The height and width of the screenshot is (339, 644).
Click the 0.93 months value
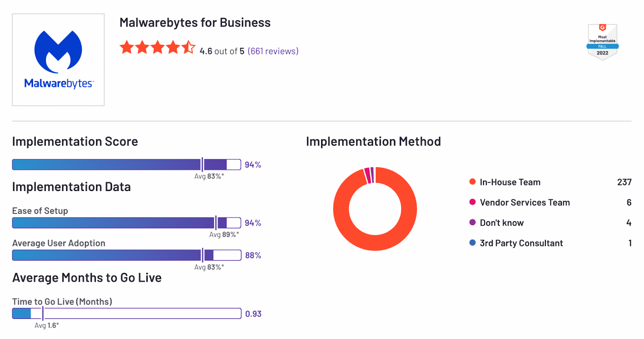pos(253,314)
